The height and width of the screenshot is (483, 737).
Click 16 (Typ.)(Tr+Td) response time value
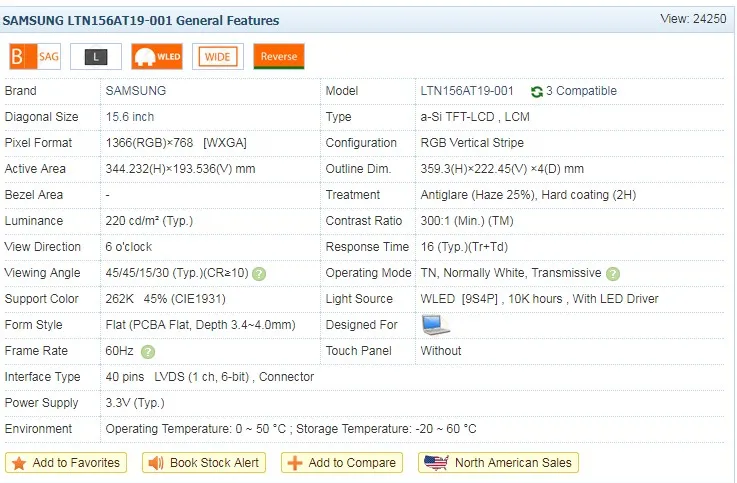464,247
